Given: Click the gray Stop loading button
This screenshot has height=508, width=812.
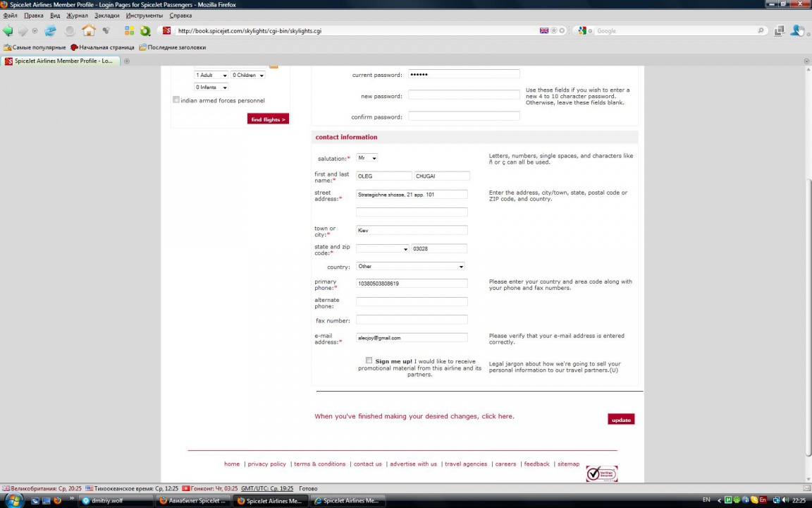Looking at the screenshot, I should [69, 30].
